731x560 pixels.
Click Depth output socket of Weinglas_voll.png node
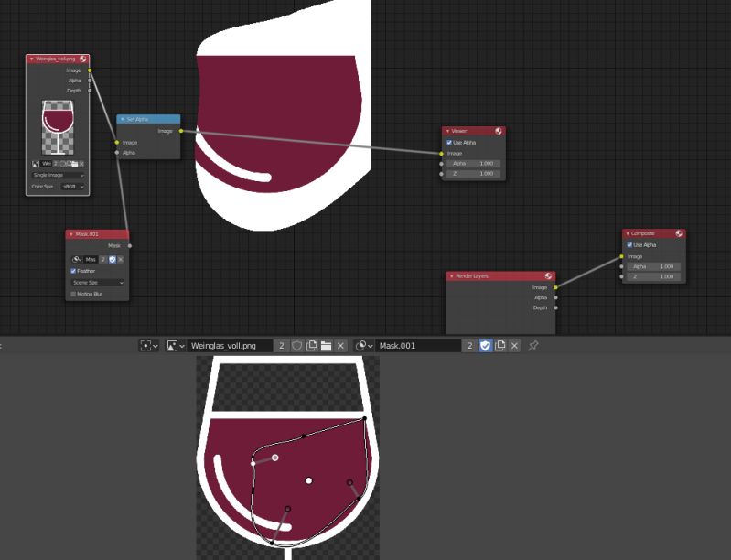point(90,91)
